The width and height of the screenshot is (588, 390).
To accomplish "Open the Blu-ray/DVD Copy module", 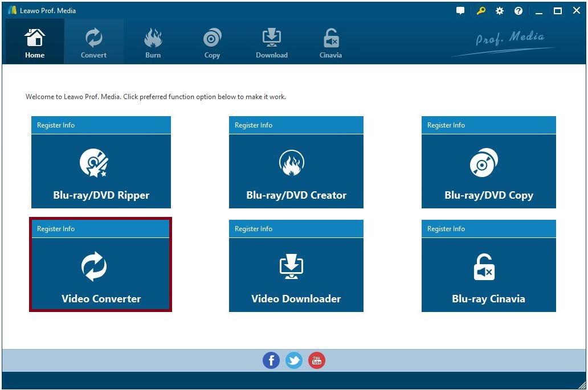I will pyautogui.click(x=488, y=171).
